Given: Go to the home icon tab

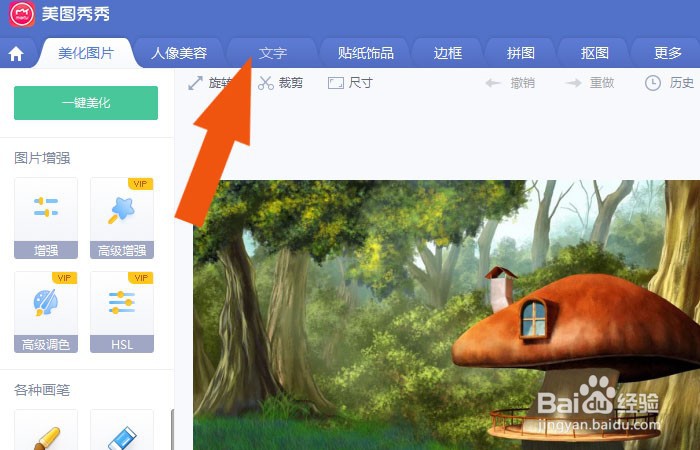Looking at the screenshot, I should click(16, 54).
